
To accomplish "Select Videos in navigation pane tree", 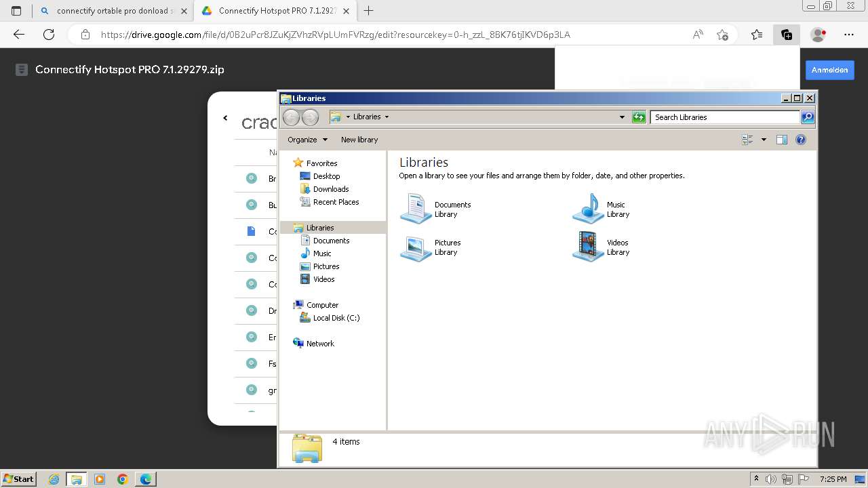I will 323,279.
